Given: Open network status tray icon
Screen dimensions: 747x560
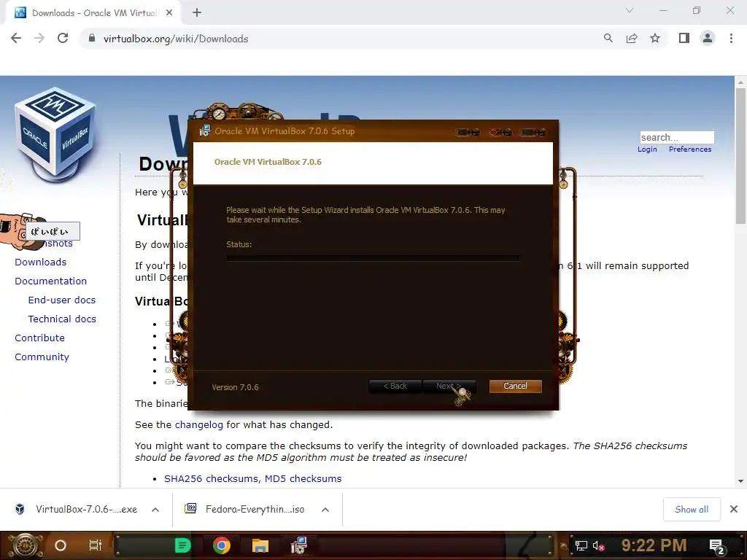Looking at the screenshot, I should (x=581, y=546).
